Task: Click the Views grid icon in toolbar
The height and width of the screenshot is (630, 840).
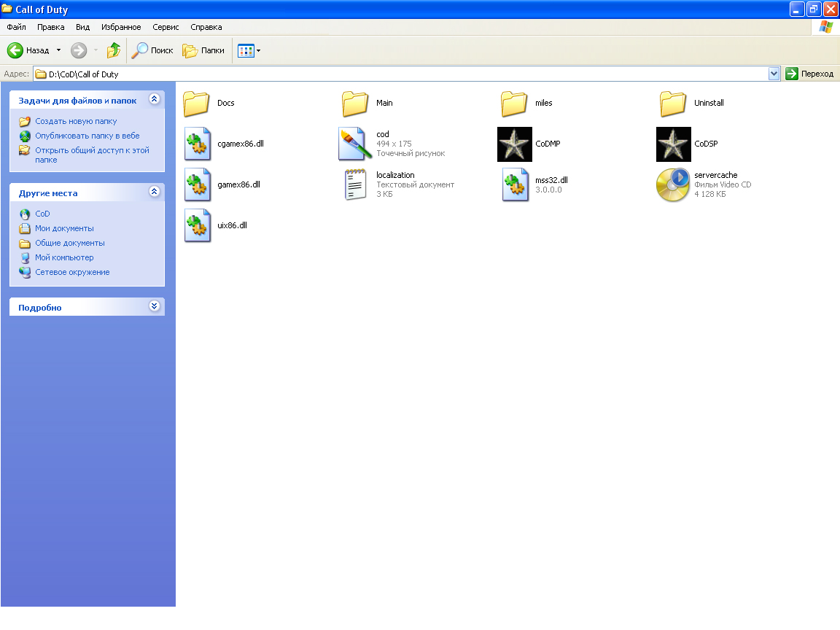Action: (x=246, y=51)
